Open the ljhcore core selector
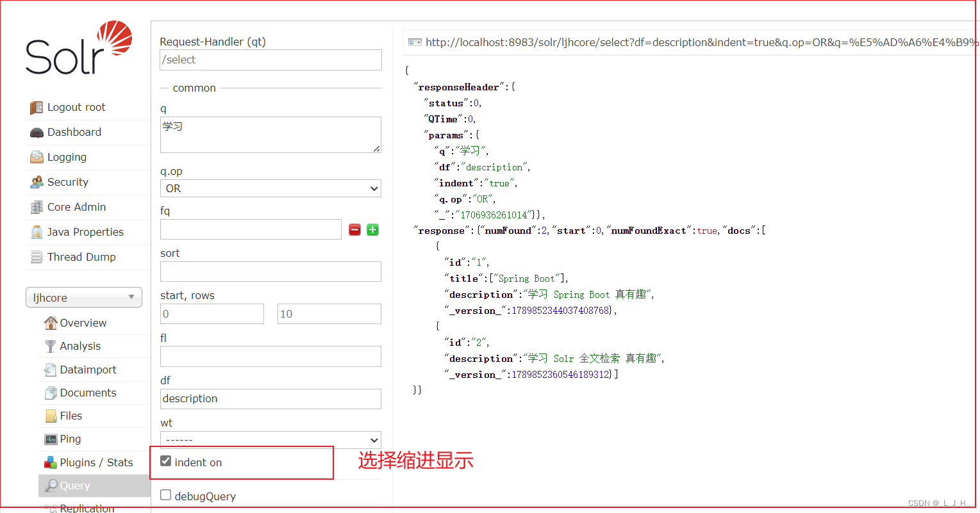 click(x=84, y=297)
